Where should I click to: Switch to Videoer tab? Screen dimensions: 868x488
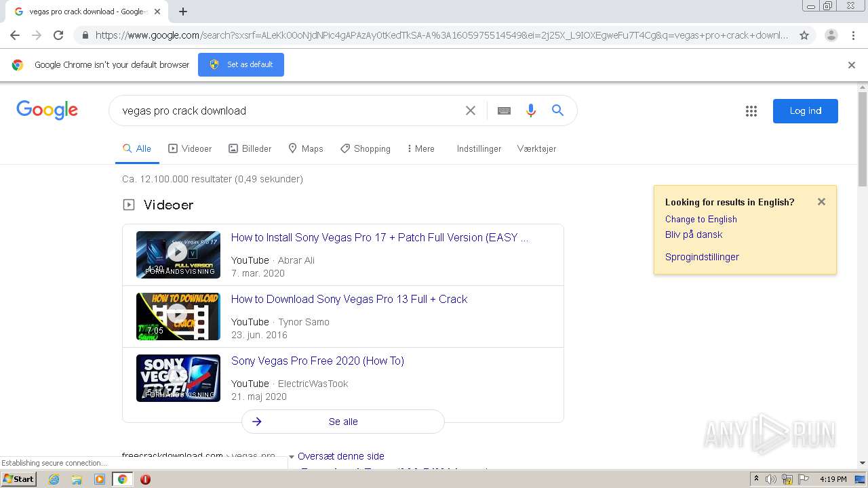190,148
